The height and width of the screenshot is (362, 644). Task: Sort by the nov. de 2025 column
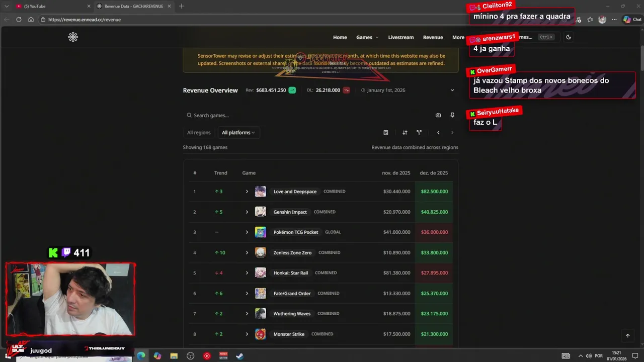(x=396, y=173)
